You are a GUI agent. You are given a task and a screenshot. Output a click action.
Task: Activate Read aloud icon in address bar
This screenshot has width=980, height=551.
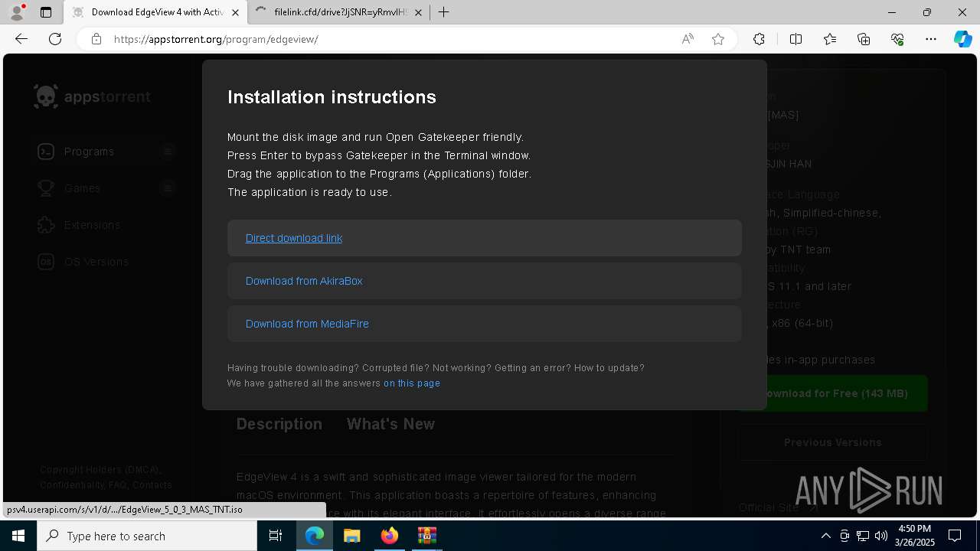pos(688,39)
